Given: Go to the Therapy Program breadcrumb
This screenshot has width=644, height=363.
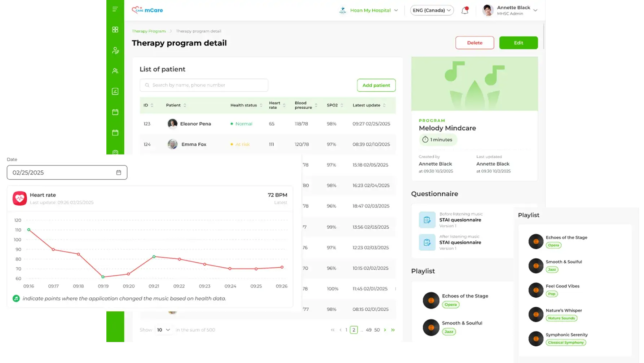Looking at the screenshot, I should tap(149, 31).
